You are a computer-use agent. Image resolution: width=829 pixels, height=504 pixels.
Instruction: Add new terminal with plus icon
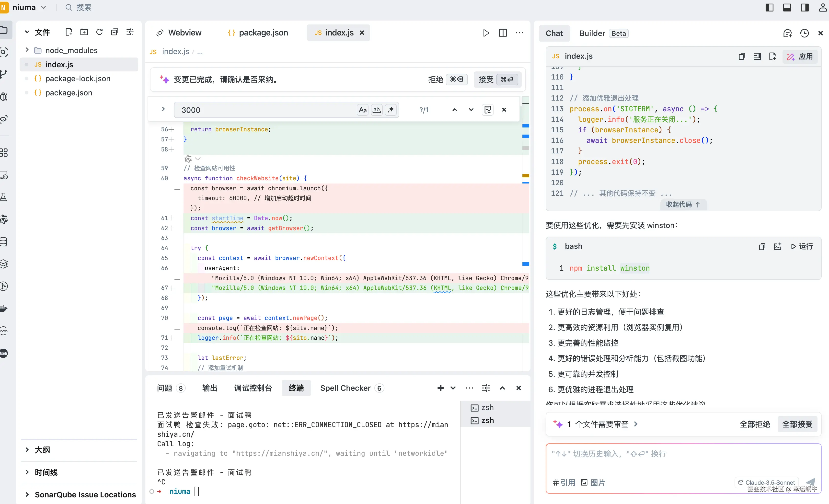[x=440, y=388]
